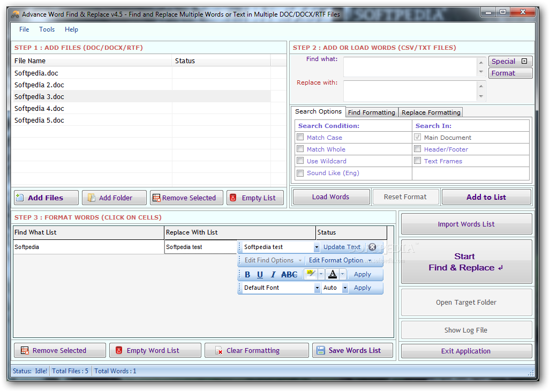550x392 pixels.
Task: Toggle bold formatting with B icon
Action: (247, 275)
